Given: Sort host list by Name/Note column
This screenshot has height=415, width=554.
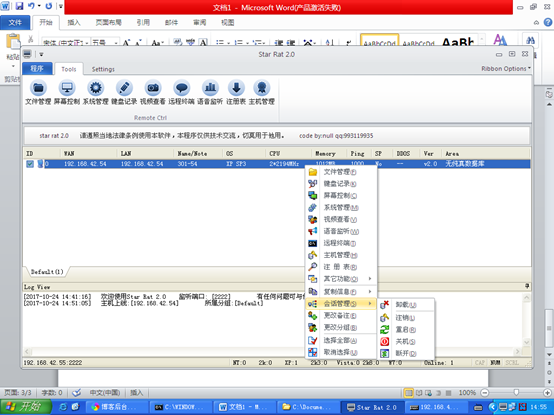Looking at the screenshot, I should [x=198, y=154].
